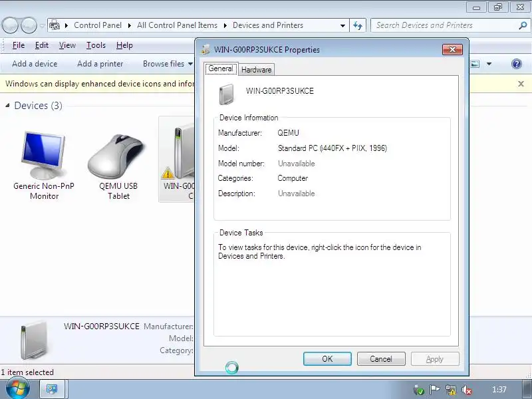Image resolution: width=532 pixels, height=399 pixels.
Task: Refresh the Devices and Printers view
Action: [358, 25]
